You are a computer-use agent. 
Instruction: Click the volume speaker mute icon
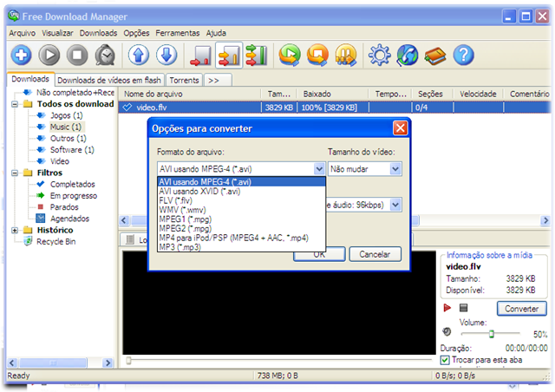(x=447, y=331)
